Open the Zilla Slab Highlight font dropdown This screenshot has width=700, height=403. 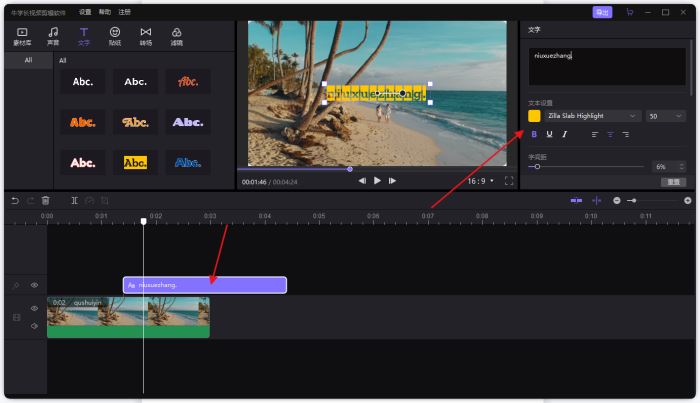tap(592, 116)
